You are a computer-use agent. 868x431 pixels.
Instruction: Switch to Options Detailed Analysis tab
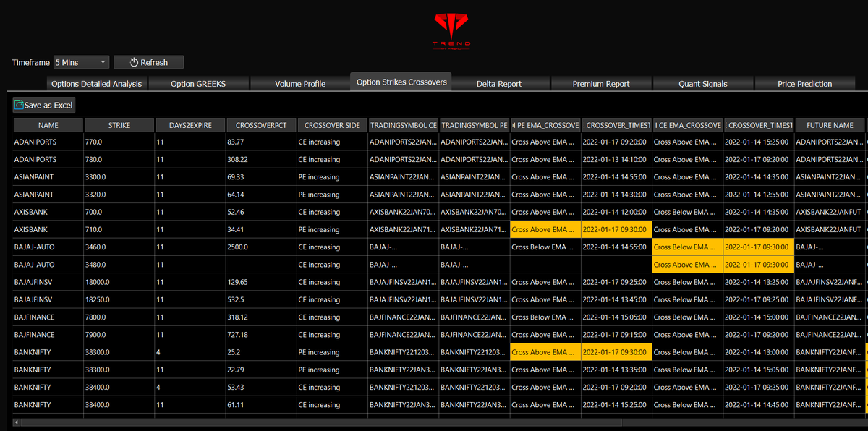pos(96,84)
